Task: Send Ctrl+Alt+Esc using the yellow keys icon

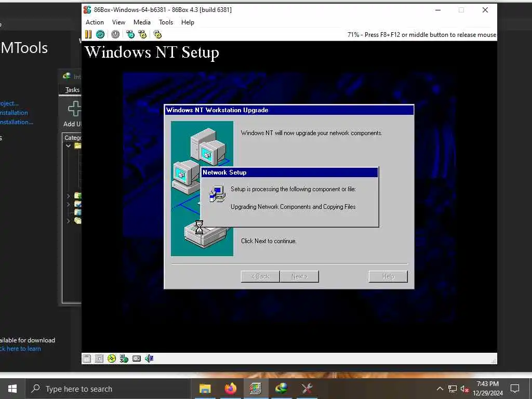Action: point(142,34)
